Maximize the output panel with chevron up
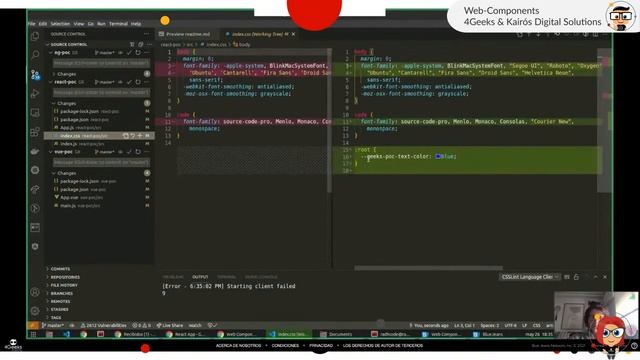 click(x=596, y=277)
